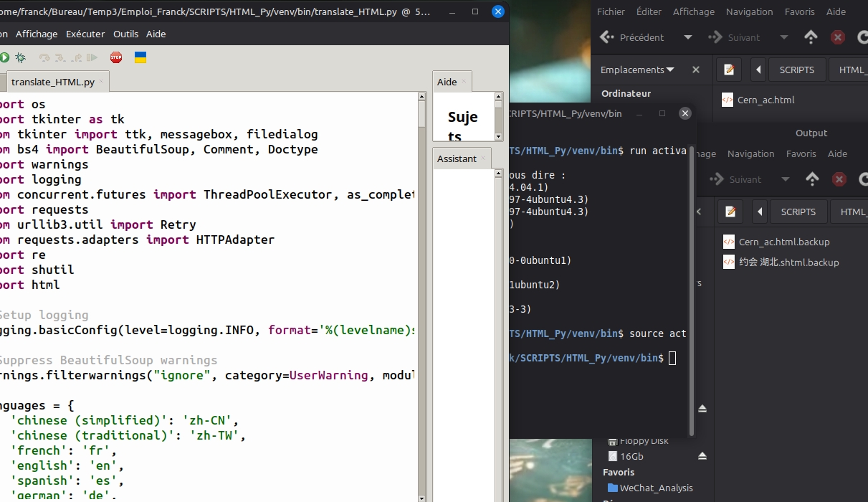Click the go-up arrow in Output file manager
The width and height of the screenshot is (868, 502).
(x=812, y=179)
